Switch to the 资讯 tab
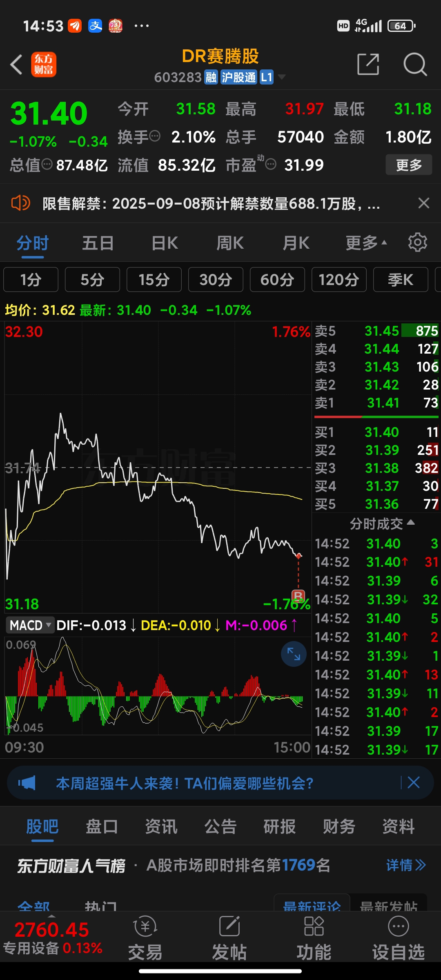Image resolution: width=441 pixels, height=980 pixels. coord(161,826)
